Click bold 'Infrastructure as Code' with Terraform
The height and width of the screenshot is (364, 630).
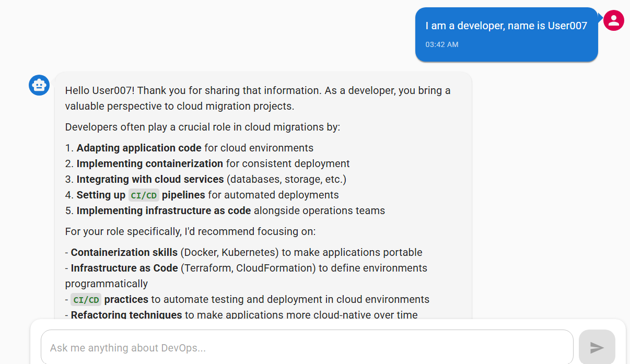(124, 268)
